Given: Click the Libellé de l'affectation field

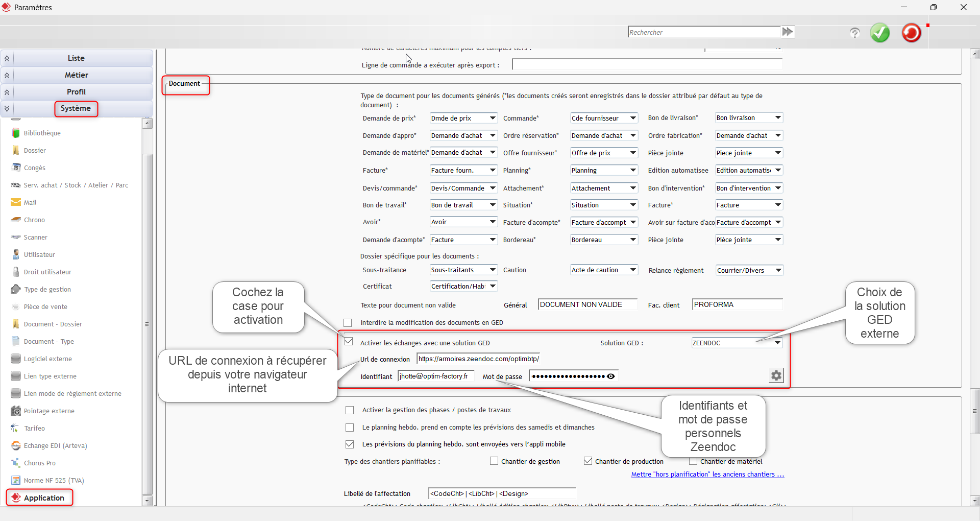Looking at the screenshot, I should tap(502, 493).
